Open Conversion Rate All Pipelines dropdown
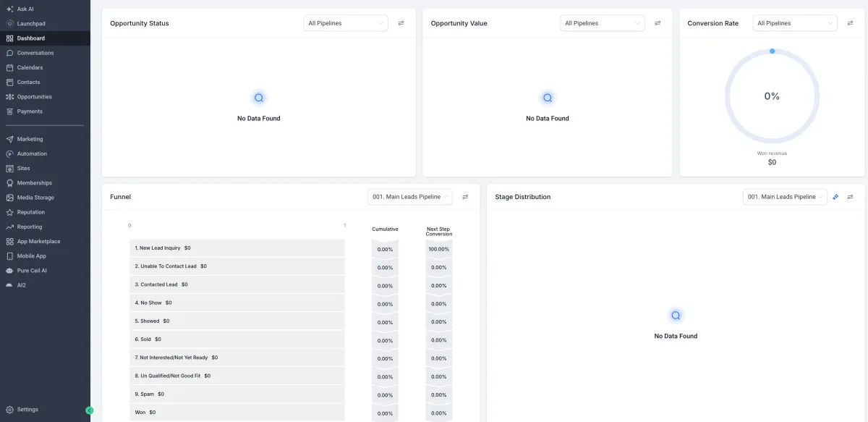This screenshot has height=422, width=868. click(x=795, y=23)
